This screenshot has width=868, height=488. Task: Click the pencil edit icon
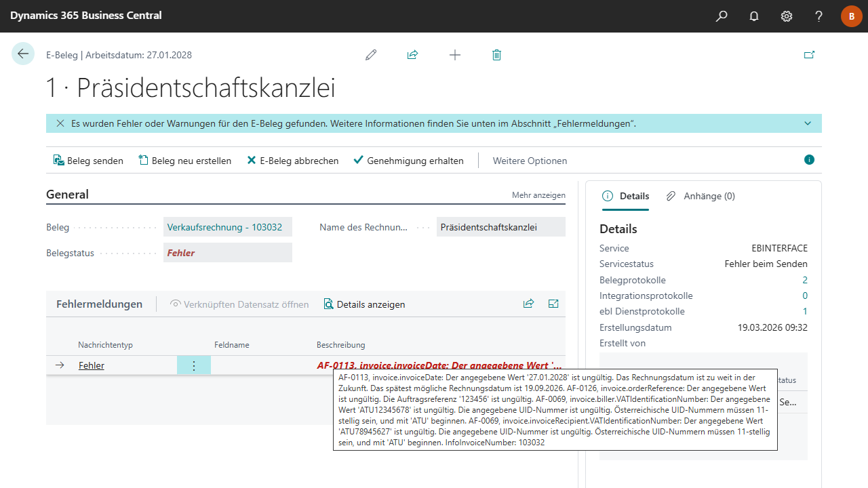[x=371, y=55]
